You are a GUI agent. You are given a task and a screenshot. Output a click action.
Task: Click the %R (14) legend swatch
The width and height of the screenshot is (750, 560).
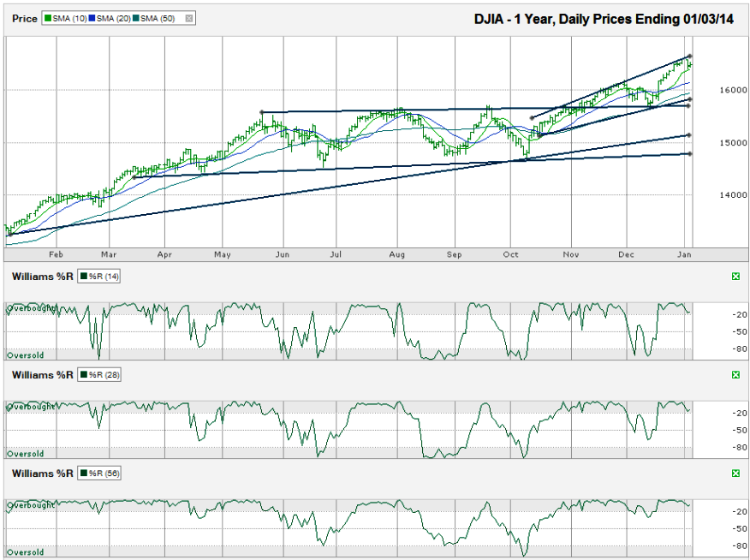coord(84,277)
